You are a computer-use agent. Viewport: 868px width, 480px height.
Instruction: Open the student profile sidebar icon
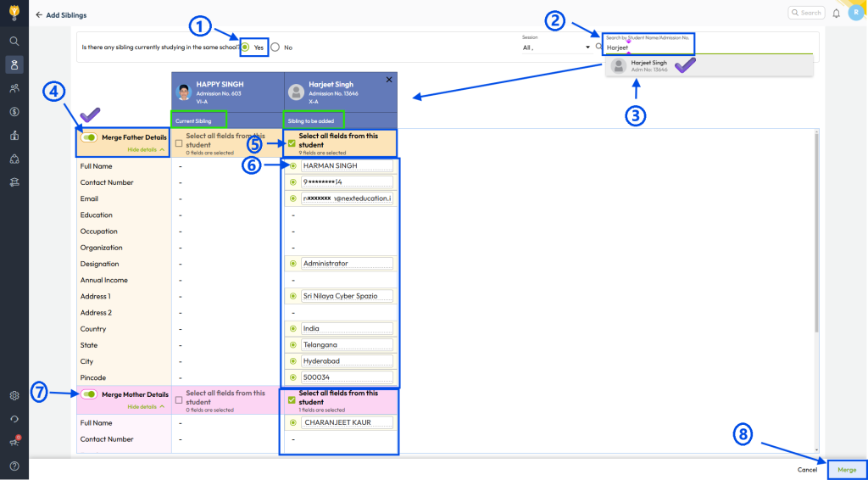point(14,64)
